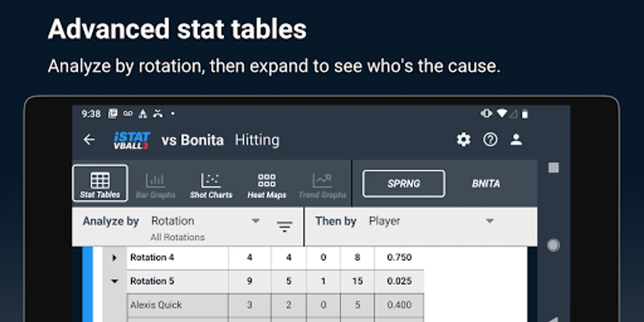Switch to the Shot Charts view

point(211,185)
